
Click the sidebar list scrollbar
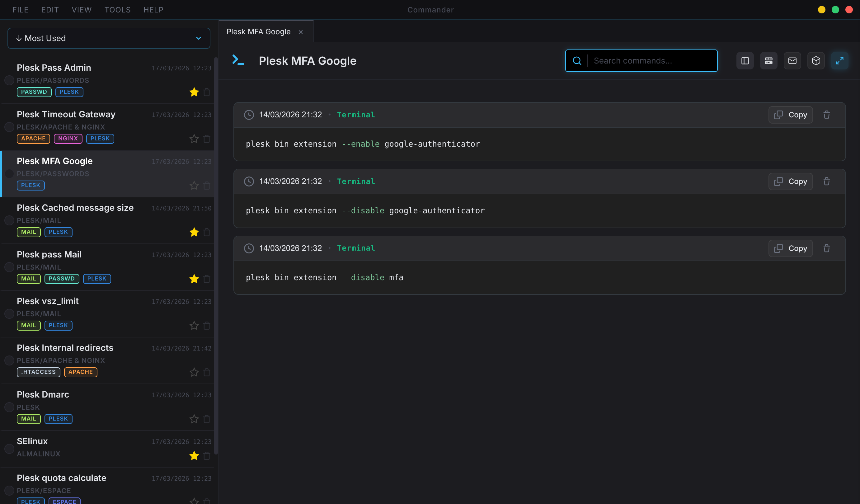[x=216, y=256]
